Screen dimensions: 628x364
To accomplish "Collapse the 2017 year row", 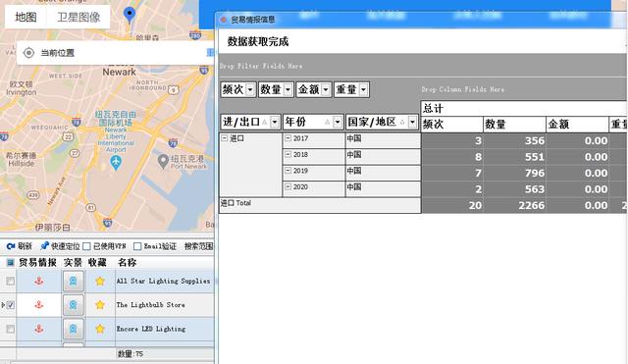I will 288,138.
